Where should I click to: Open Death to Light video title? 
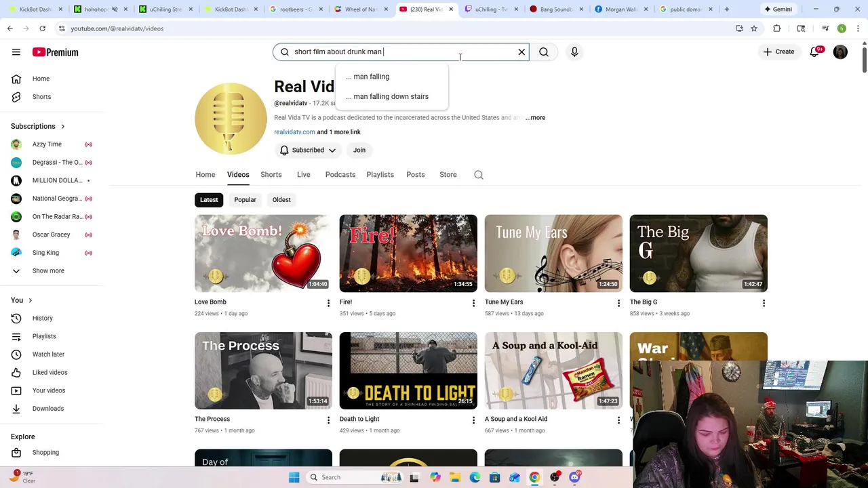(x=359, y=419)
